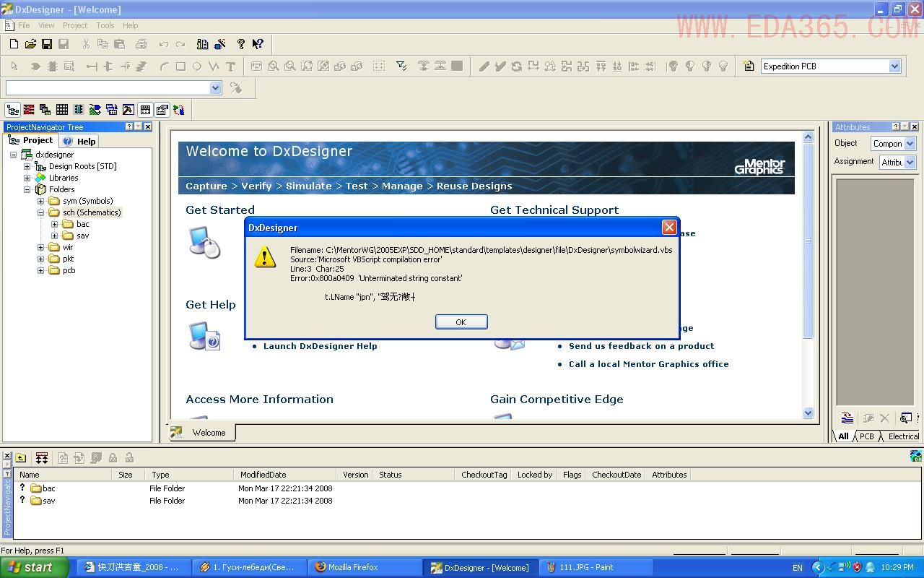The width and height of the screenshot is (924, 578).
Task: Go up one folder level in file list
Action: click(x=21, y=457)
